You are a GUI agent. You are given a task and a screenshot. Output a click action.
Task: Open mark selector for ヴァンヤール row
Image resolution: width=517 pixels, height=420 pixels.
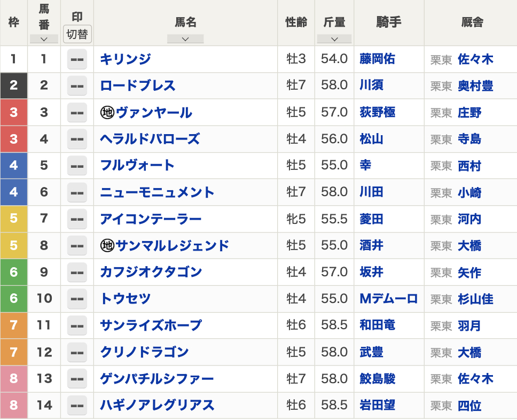click(77, 113)
